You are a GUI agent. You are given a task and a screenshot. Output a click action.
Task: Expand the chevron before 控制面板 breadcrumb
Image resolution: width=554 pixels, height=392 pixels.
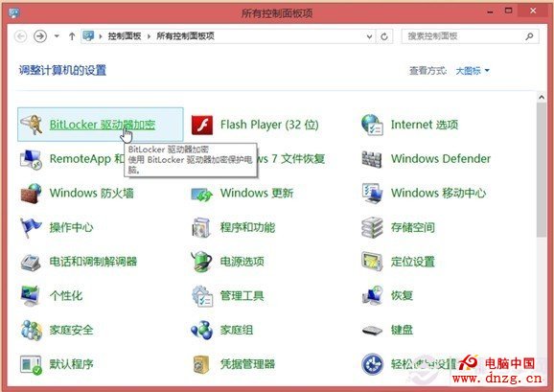pyautogui.click(x=101, y=36)
